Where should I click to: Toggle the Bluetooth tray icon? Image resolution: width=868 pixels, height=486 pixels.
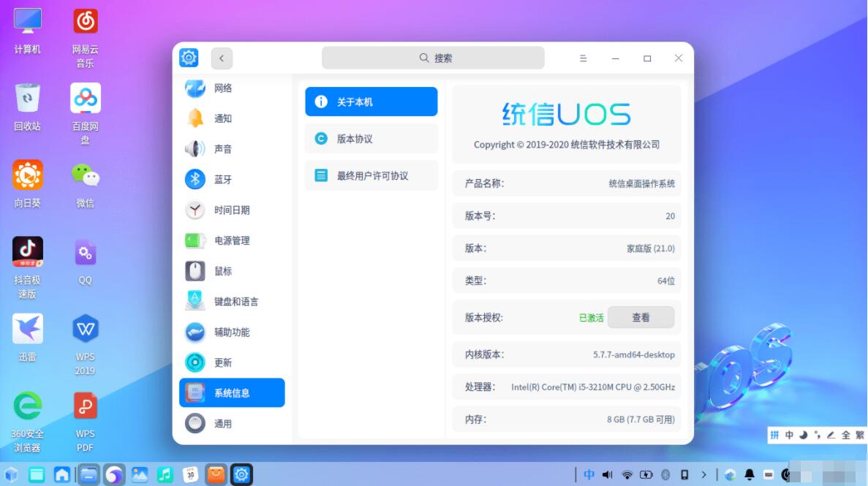click(665, 474)
